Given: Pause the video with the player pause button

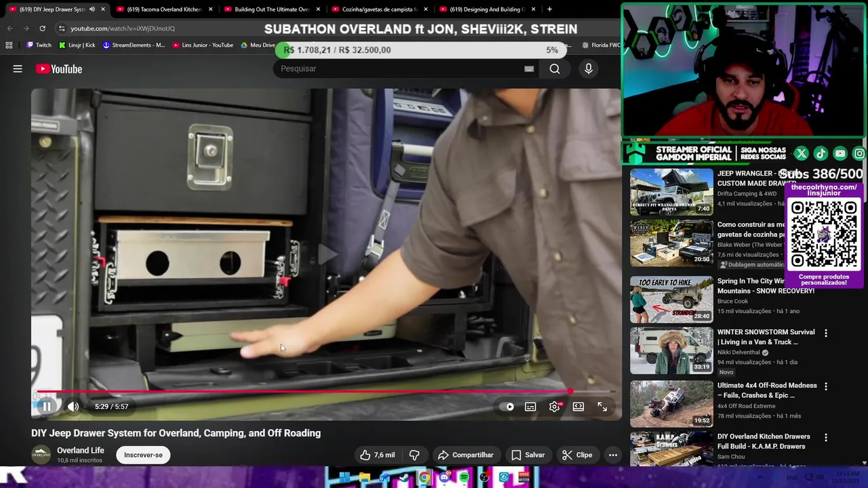Looking at the screenshot, I should click(x=47, y=407).
